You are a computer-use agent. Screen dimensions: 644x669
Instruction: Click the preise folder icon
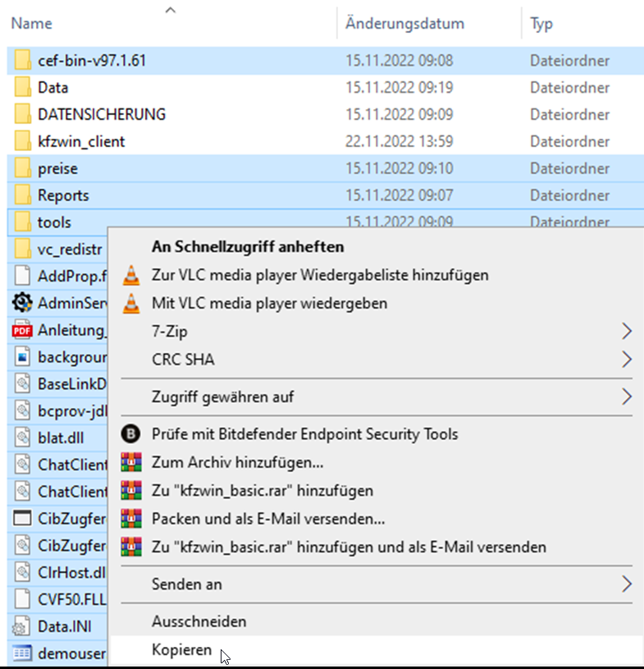22,168
